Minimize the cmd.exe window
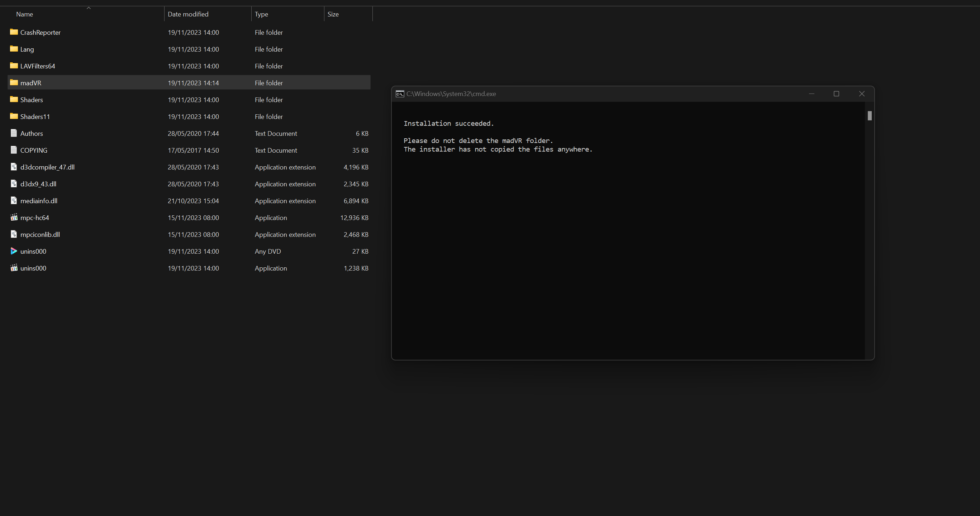 (x=812, y=94)
